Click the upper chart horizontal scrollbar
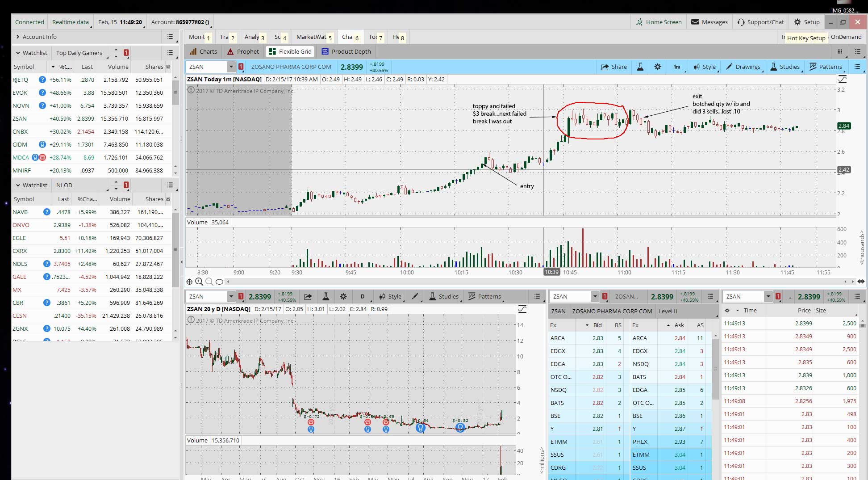The width and height of the screenshot is (868, 480). coord(536,282)
